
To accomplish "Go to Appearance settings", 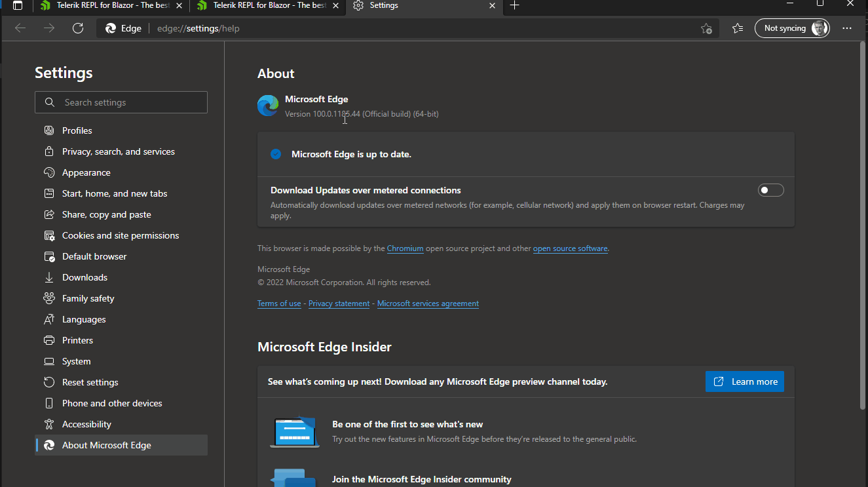I will 86,172.
